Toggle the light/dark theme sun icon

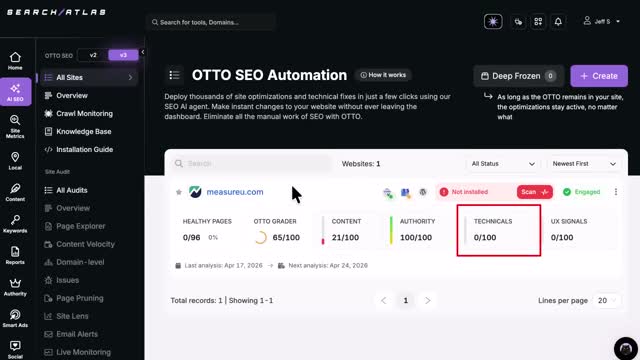493,22
